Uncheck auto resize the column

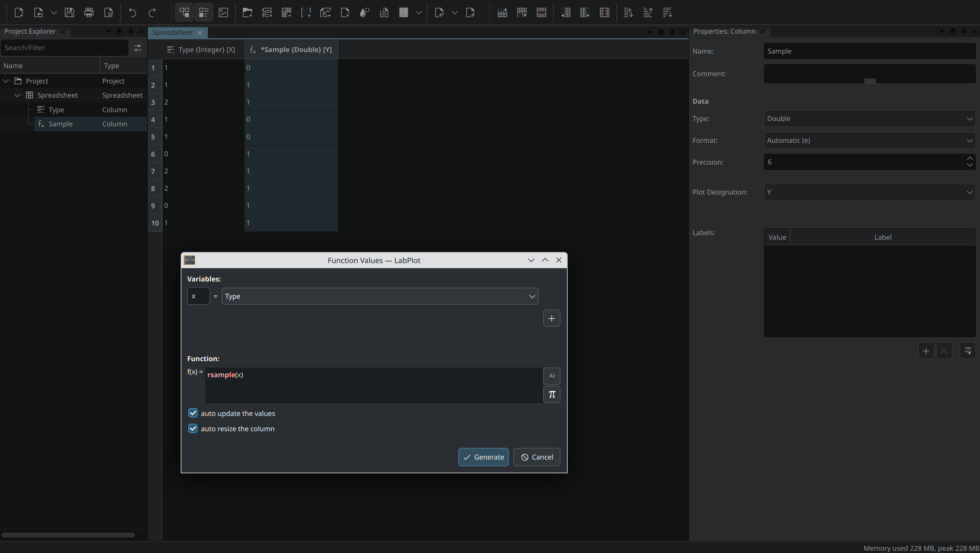(193, 429)
